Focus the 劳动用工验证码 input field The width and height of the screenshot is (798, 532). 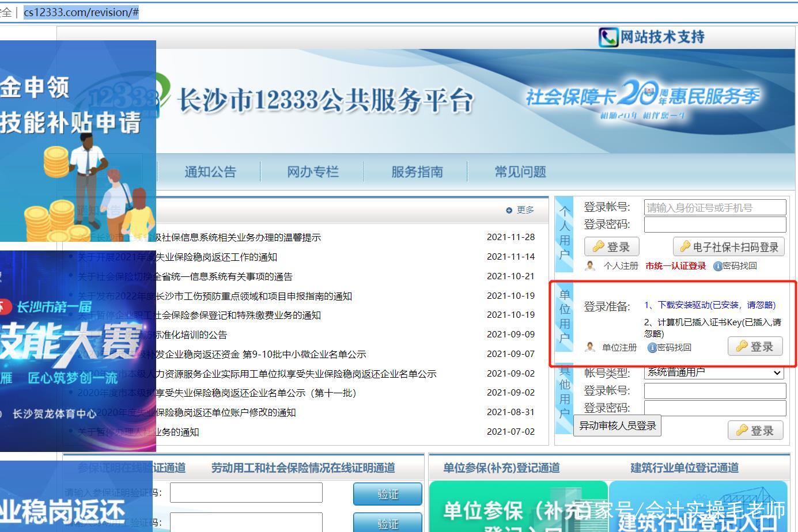point(246,522)
